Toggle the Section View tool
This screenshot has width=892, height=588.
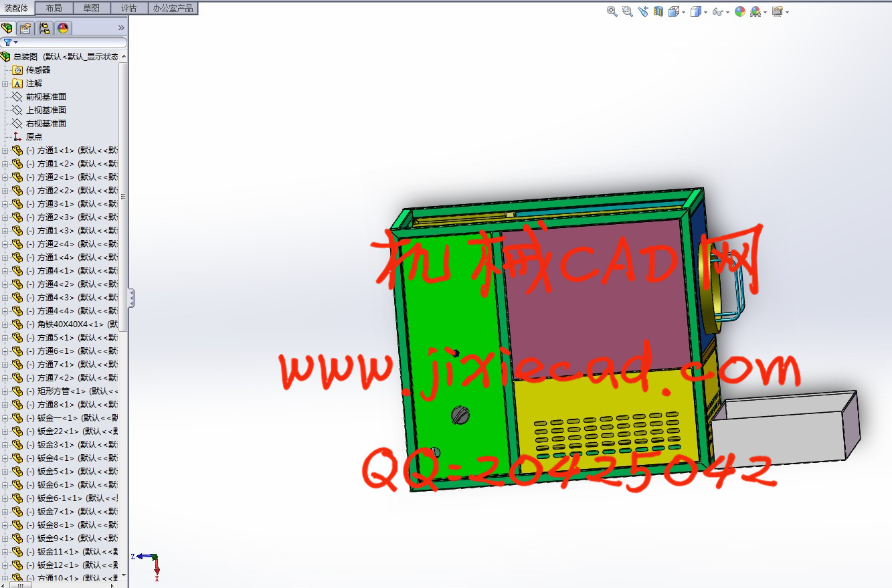[658, 11]
